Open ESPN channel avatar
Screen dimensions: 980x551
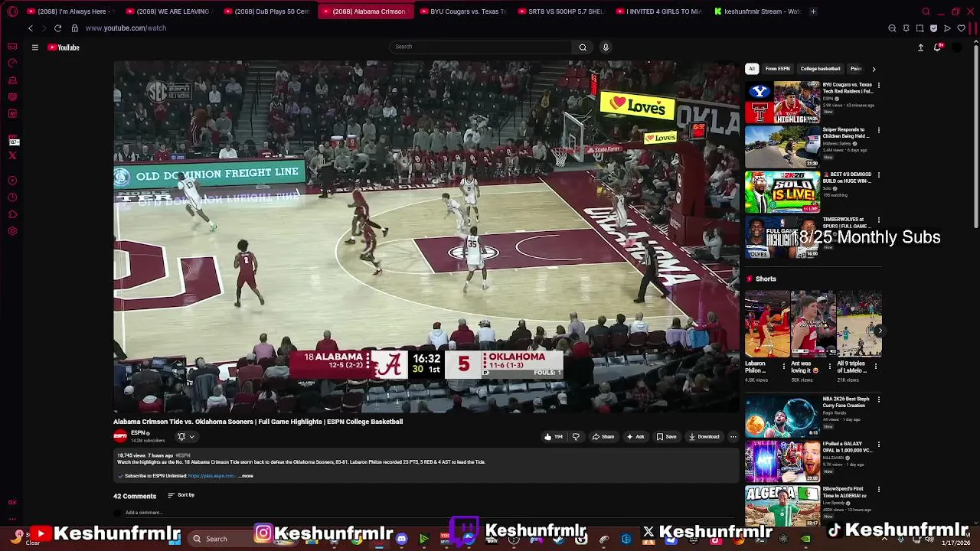click(120, 436)
